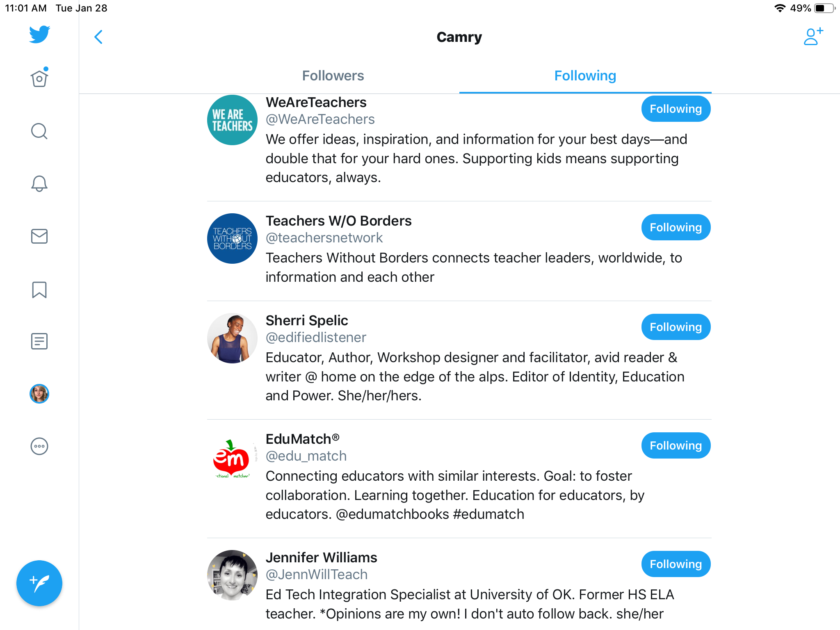This screenshot has height=630, width=840.
Task: Open Messages envelope icon
Action: click(x=39, y=236)
